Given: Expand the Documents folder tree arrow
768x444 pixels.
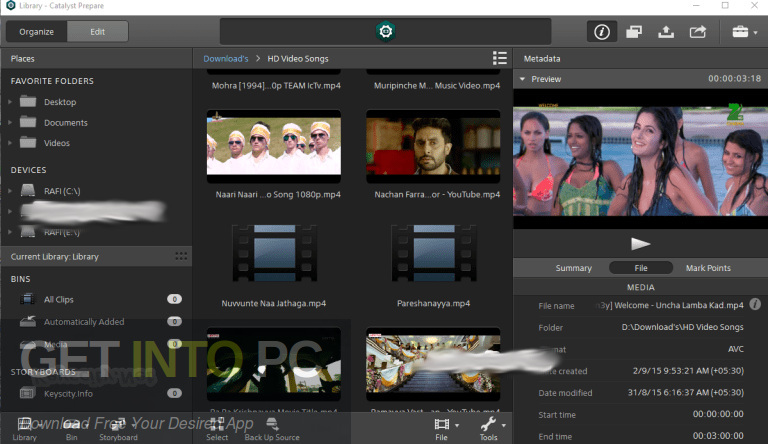Looking at the screenshot, I should click(x=10, y=123).
